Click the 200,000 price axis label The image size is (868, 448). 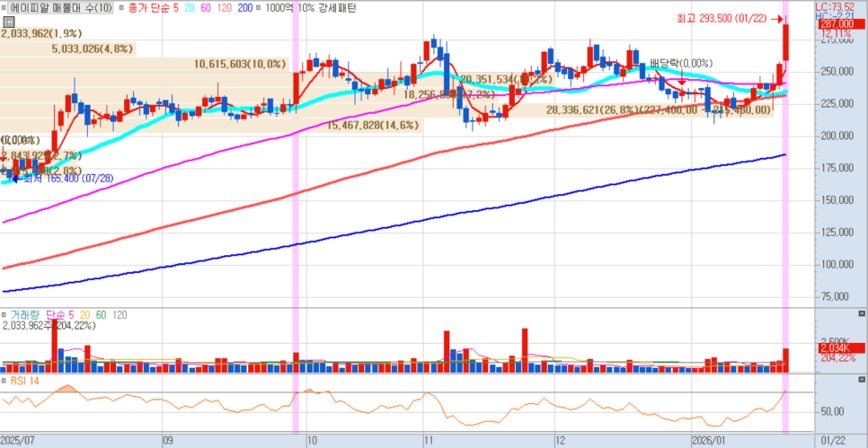836,136
